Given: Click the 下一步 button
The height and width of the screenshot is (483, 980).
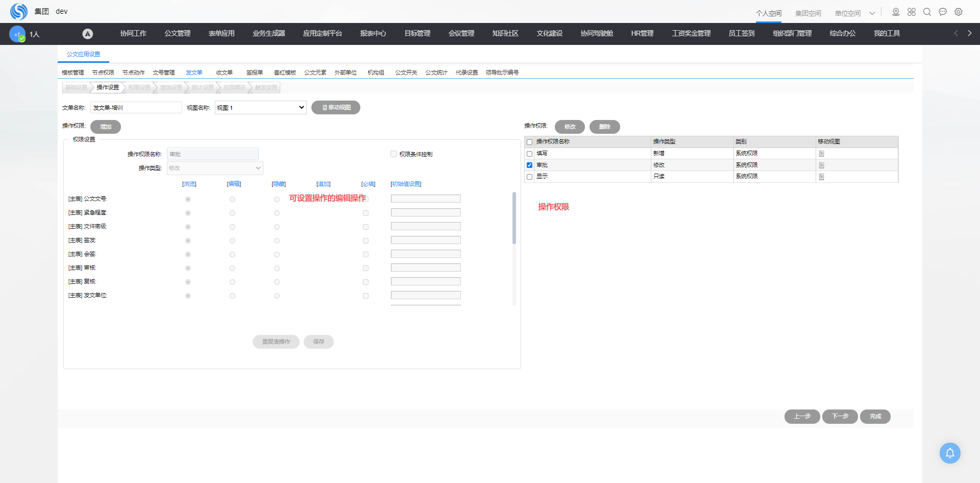Looking at the screenshot, I should 840,417.
